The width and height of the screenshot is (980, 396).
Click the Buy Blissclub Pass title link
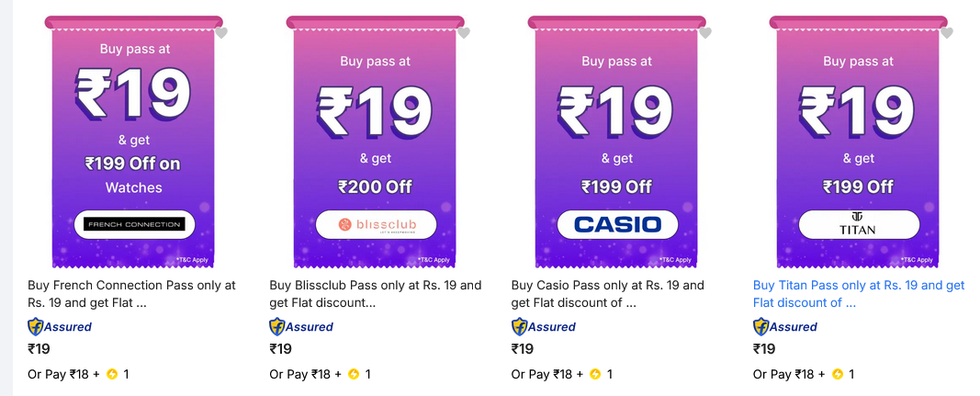(x=376, y=294)
